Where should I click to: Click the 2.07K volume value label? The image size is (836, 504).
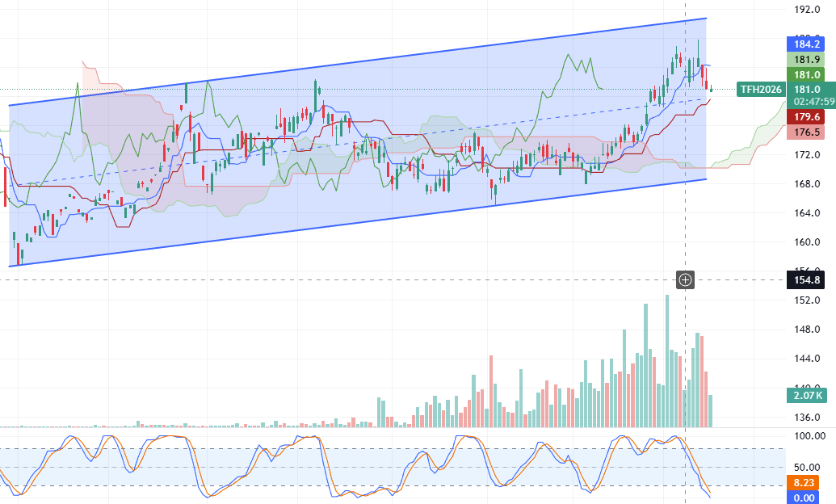coord(807,395)
